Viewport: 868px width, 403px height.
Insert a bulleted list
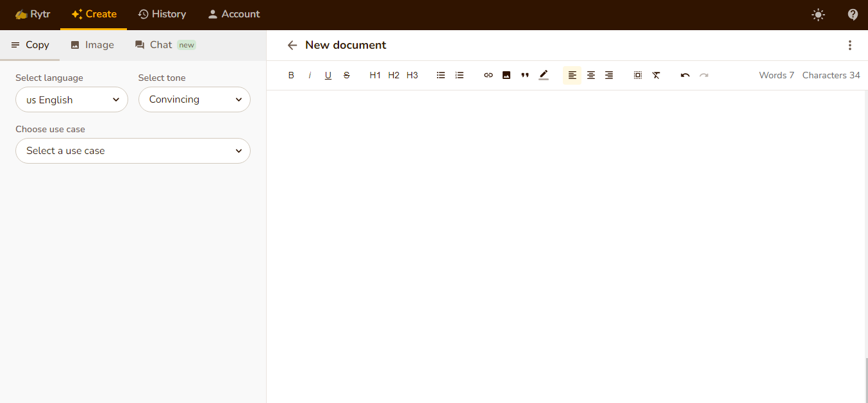441,75
